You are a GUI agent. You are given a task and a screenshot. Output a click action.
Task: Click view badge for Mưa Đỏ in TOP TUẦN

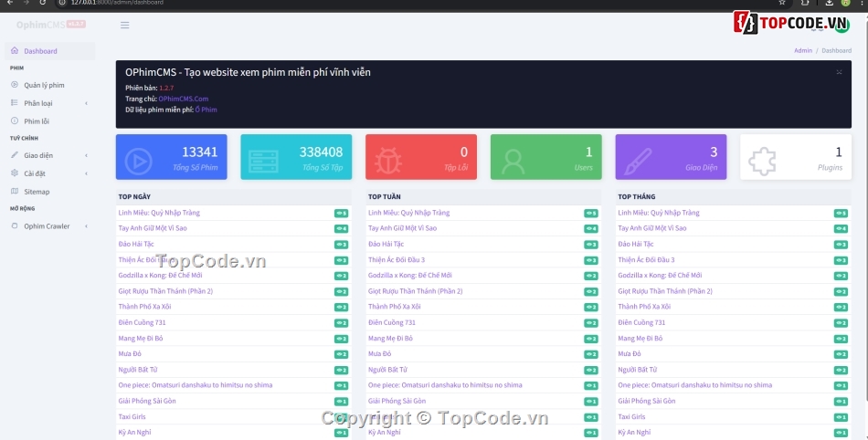coord(590,354)
